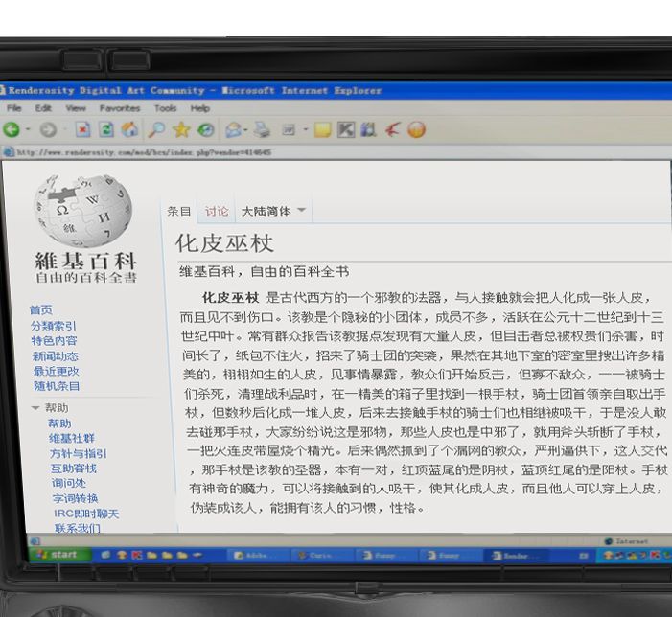Switch to the Render taskbar window button
The height and width of the screenshot is (617, 672).
pyautogui.click(x=517, y=556)
